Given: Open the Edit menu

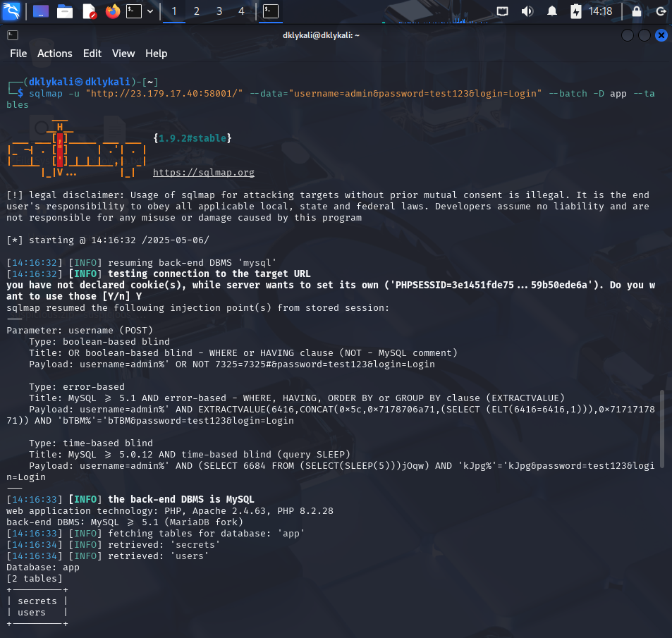Looking at the screenshot, I should (92, 54).
